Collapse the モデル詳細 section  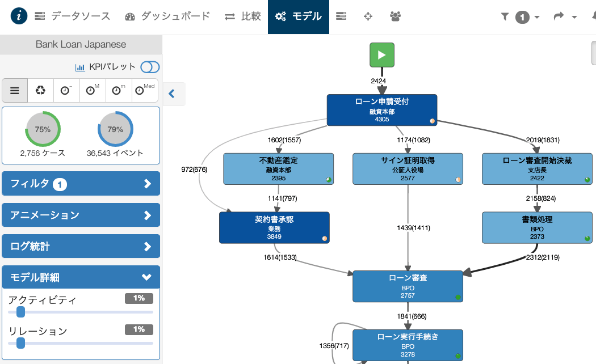[x=81, y=277]
